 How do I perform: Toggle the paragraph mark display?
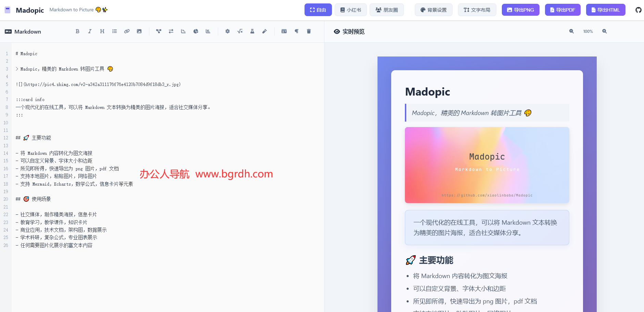pyautogui.click(x=296, y=31)
